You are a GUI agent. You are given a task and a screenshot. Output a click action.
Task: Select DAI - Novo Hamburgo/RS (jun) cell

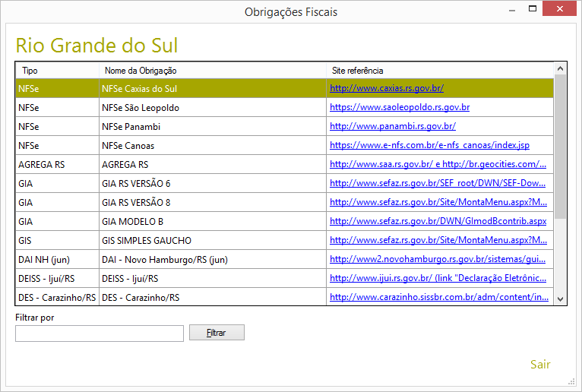click(213, 259)
